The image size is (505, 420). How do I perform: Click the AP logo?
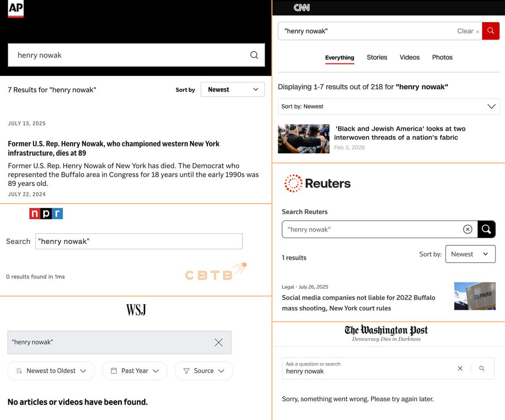pyautogui.click(x=16, y=9)
